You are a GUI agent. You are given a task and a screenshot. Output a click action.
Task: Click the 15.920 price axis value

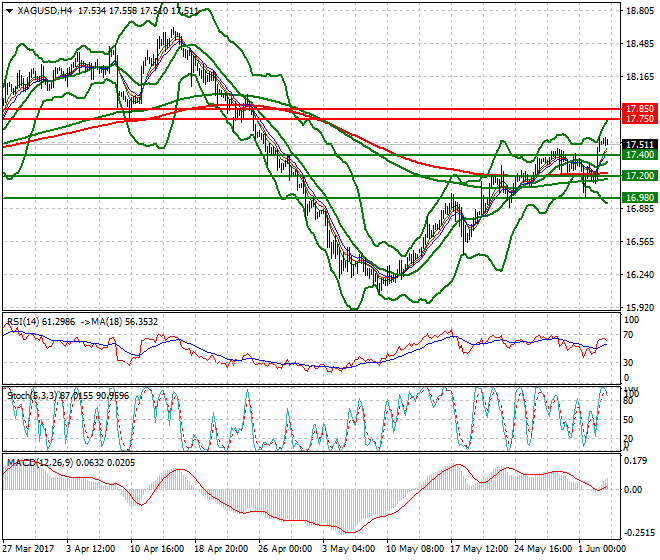coord(639,308)
